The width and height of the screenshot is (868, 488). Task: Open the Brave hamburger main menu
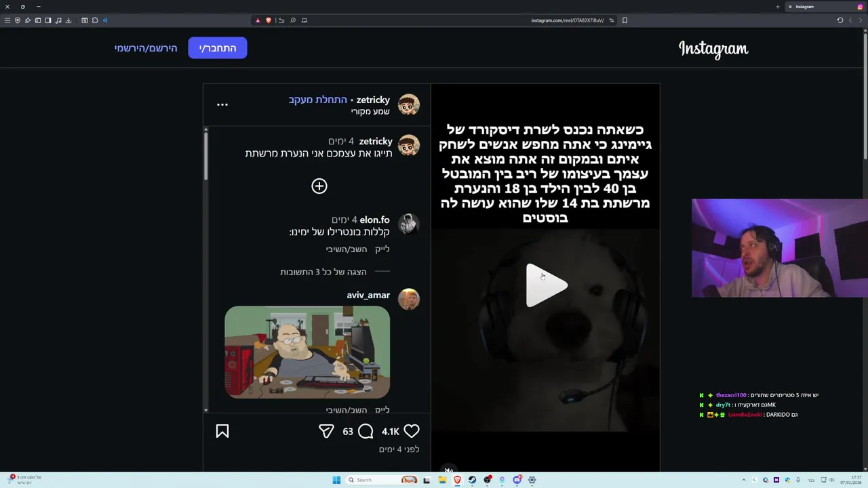pyautogui.click(x=7, y=20)
